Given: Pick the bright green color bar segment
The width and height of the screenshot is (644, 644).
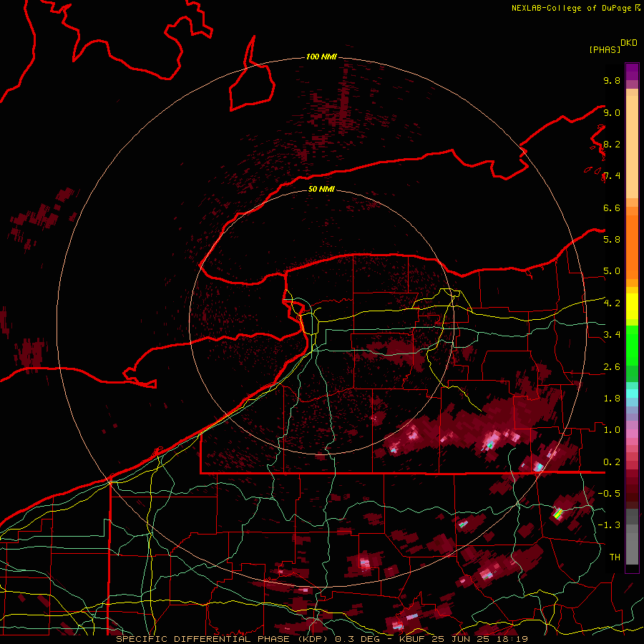Looking at the screenshot, I should point(632,346).
